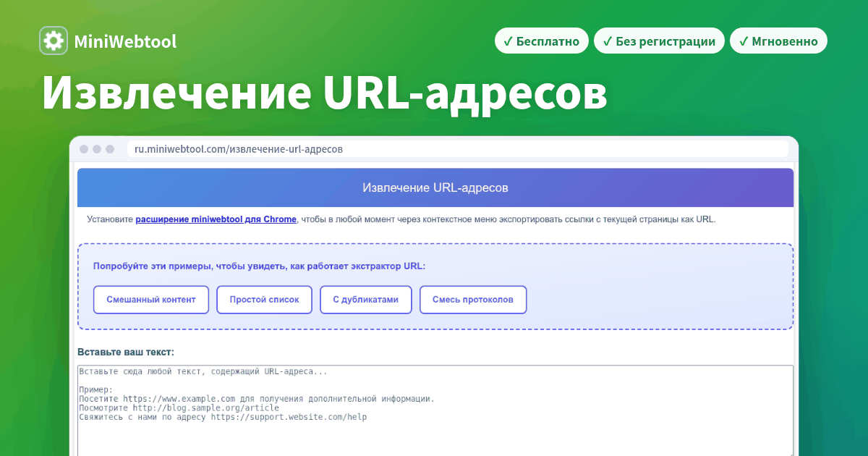Load the Простой список example
The width and height of the screenshot is (868, 456).
pyautogui.click(x=264, y=300)
